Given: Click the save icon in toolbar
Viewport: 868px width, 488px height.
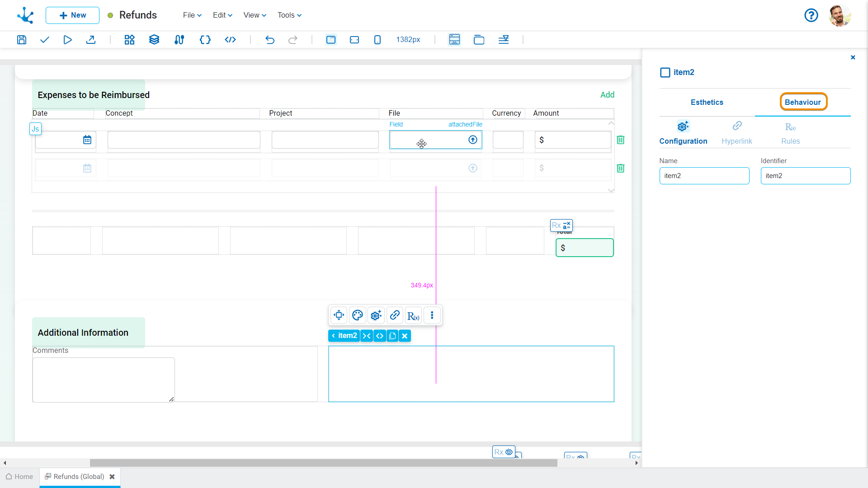Looking at the screenshot, I should (21, 40).
